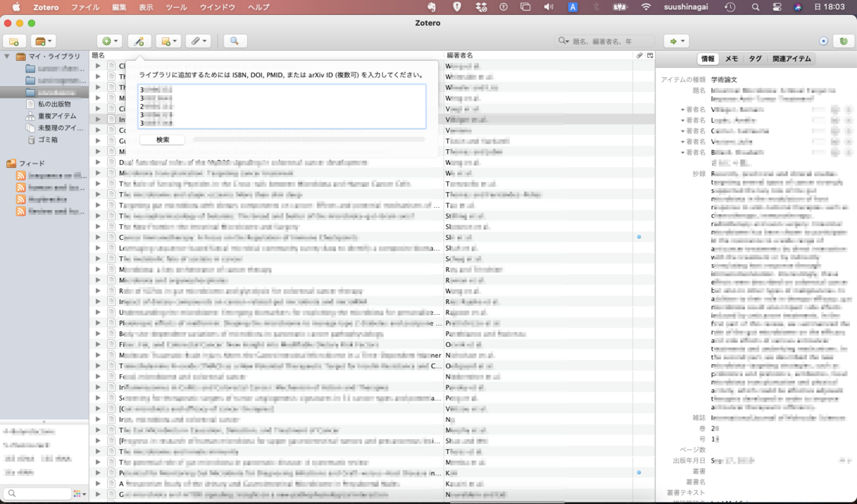Select 重複アイテム in the sidebar
The image size is (857, 504).
57,116
